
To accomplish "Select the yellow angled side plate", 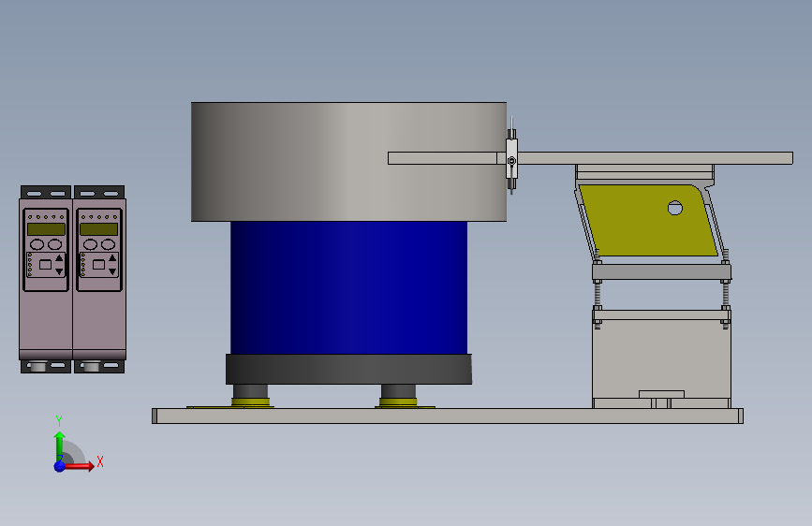I will coord(647,220).
